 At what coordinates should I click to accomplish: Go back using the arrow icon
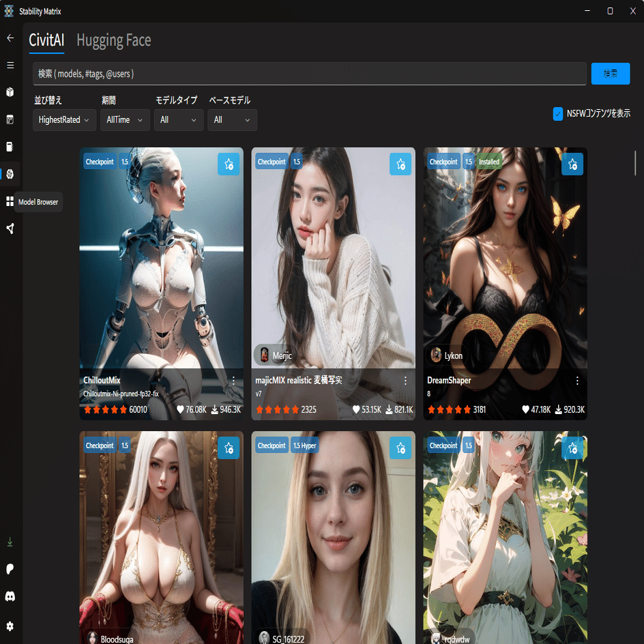tap(10, 38)
